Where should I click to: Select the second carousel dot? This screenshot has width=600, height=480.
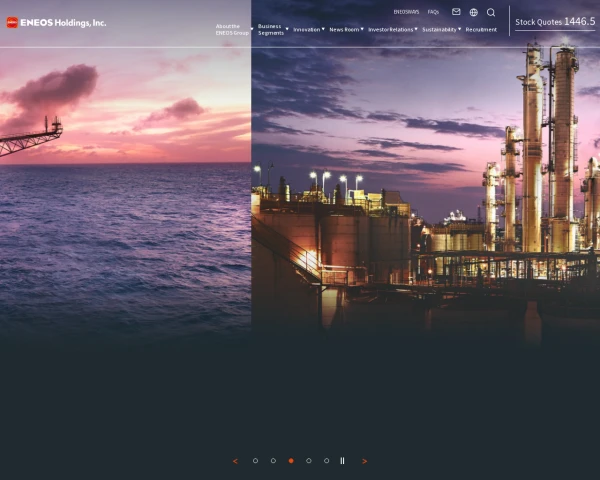273,461
